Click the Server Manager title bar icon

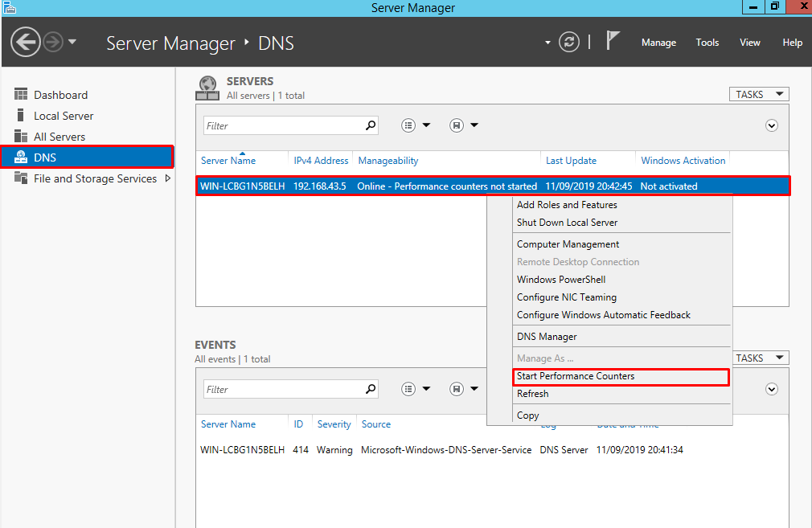click(9, 7)
